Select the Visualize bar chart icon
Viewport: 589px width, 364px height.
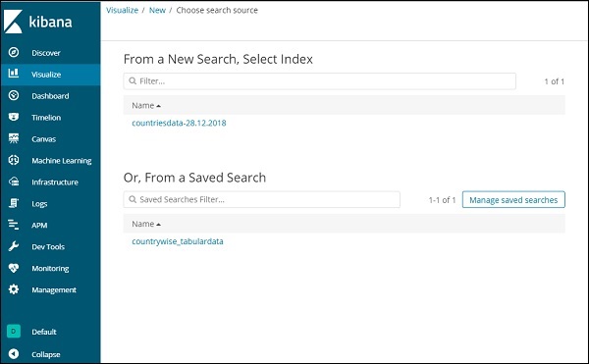point(14,74)
